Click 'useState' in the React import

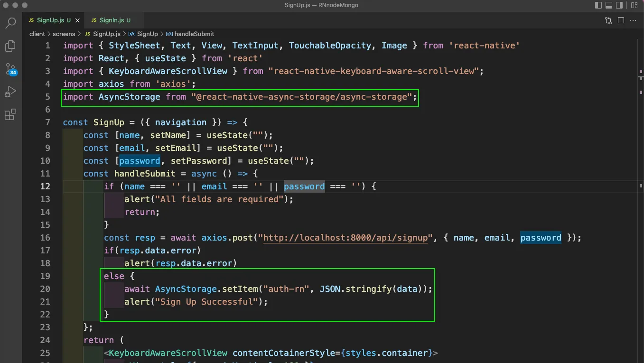pyautogui.click(x=166, y=58)
